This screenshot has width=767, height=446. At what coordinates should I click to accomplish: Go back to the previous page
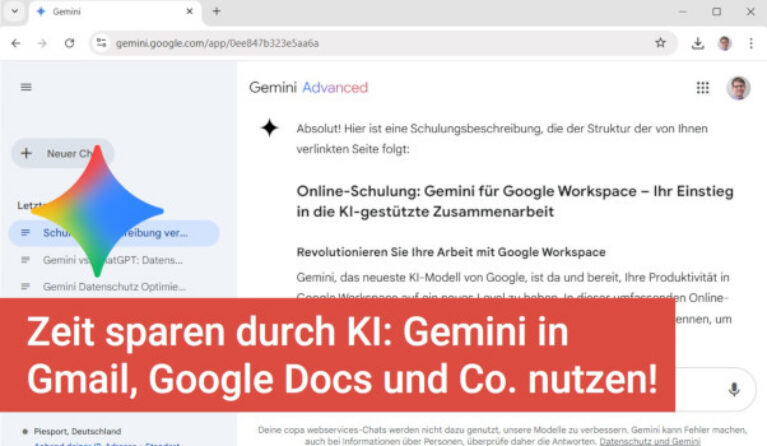pos(16,43)
